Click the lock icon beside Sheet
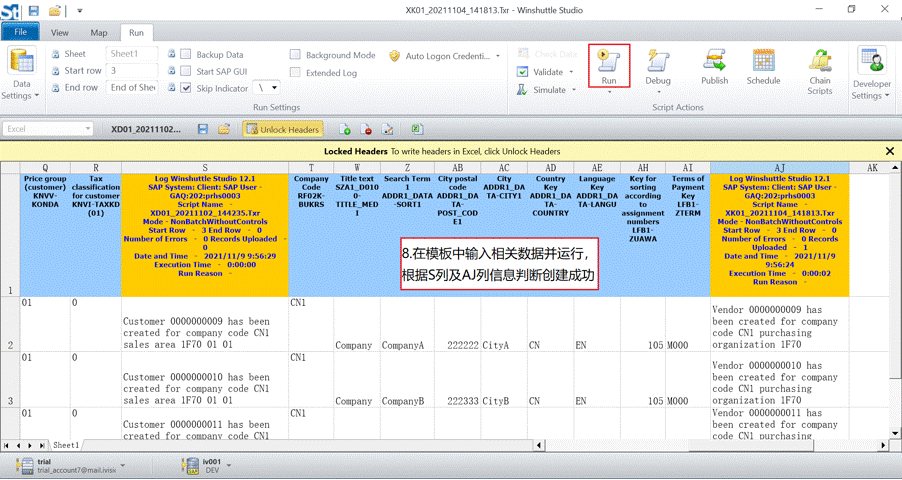Screen dimensions: 902x480 click(x=55, y=54)
